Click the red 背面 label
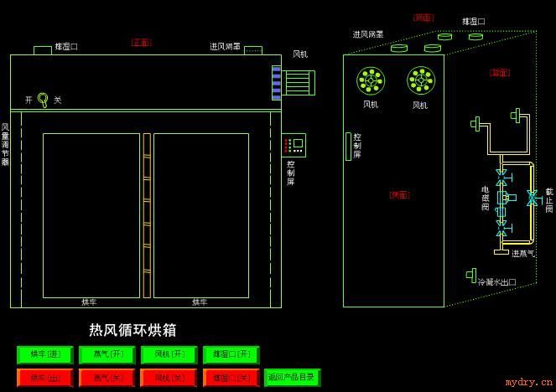The width and height of the screenshot is (556, 392). [x=500, y=73]
